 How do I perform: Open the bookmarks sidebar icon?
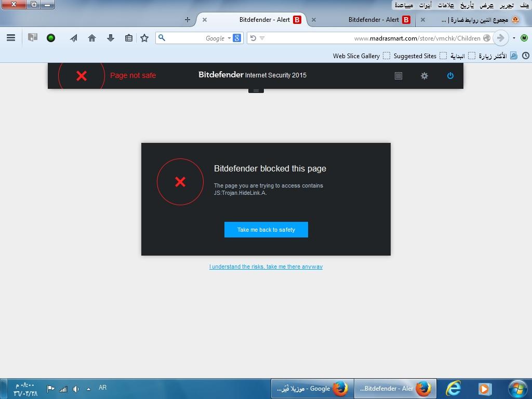pyautogui.click(x=33, y=37)
